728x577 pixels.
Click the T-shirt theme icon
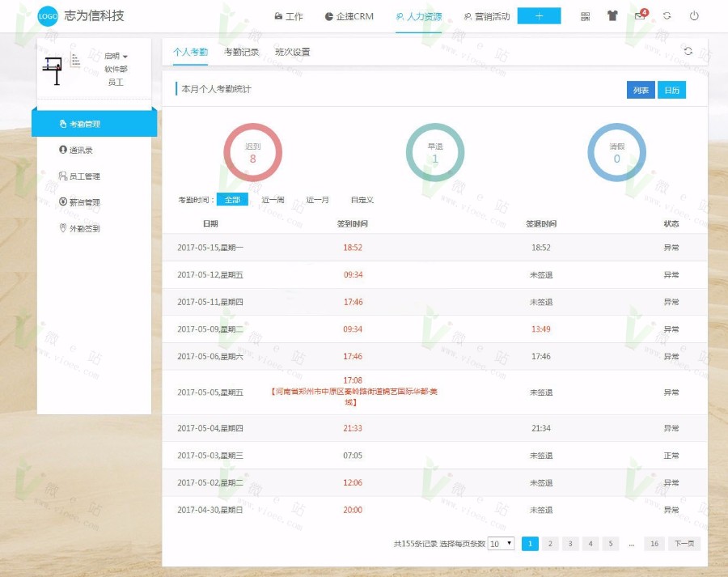click(612, 16)
